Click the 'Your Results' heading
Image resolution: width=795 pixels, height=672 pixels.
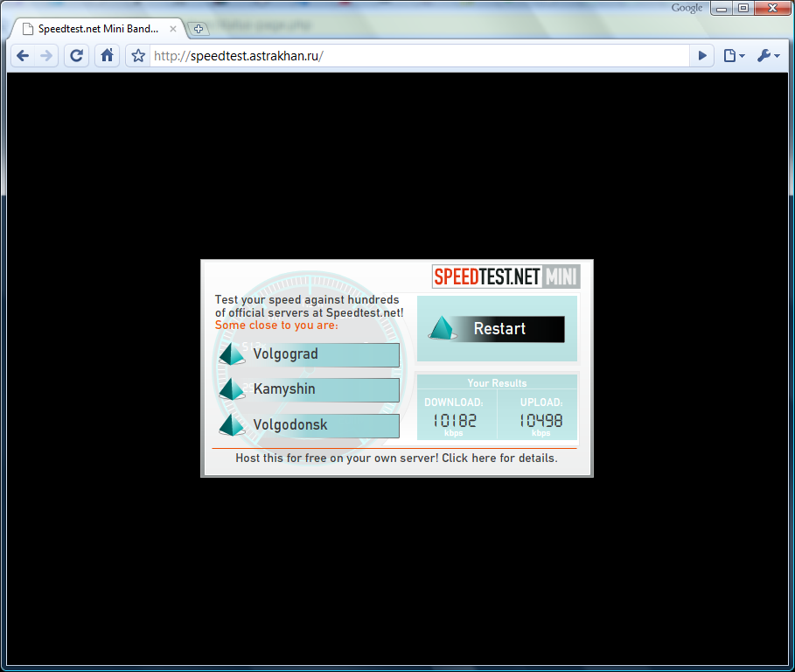(497, 383)
